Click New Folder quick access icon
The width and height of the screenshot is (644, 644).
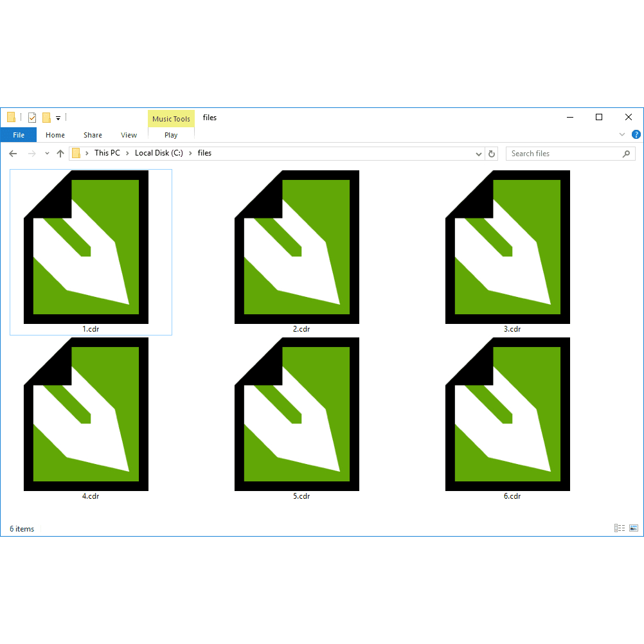coord(46,118)
